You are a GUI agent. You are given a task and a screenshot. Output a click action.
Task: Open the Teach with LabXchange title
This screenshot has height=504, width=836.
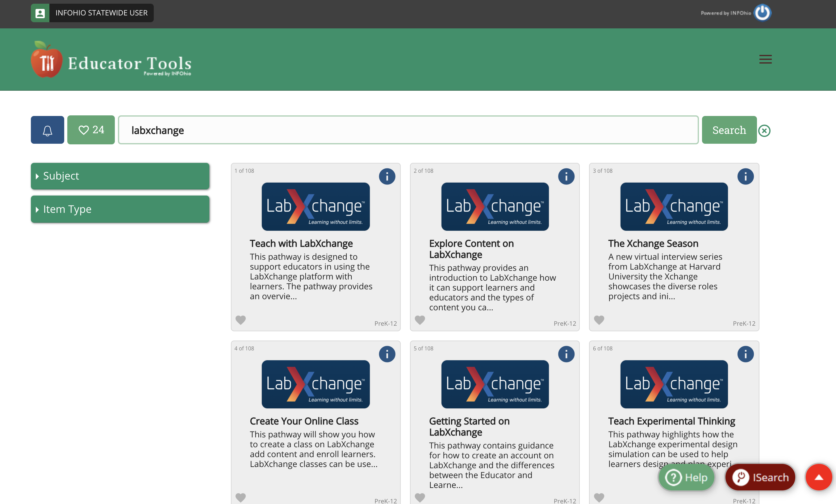pyautogui.click(x=301, y=243)
